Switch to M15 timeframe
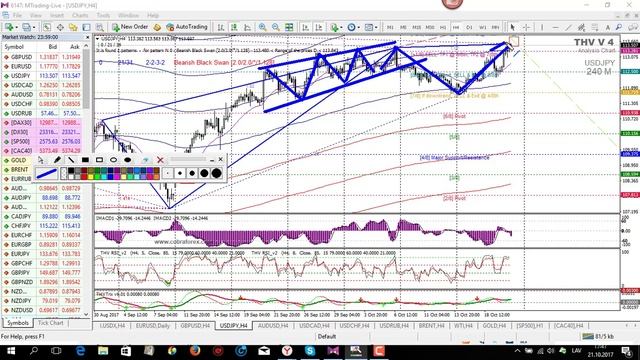The width and height of the screenshot is (640, 360). coord(416,27)
